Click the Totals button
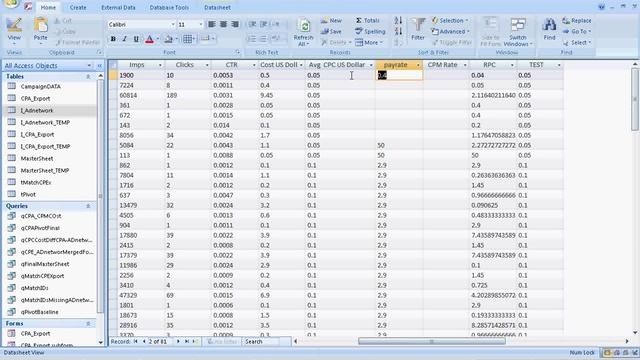 tap(367, 20)
